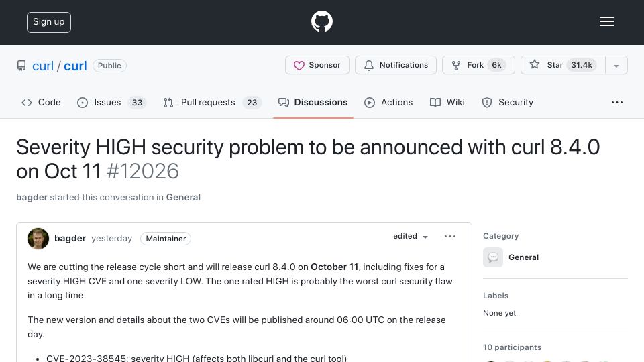Sponsor the curl project
This screenshot has height=362, width=644.
click(x=317, y=65)
